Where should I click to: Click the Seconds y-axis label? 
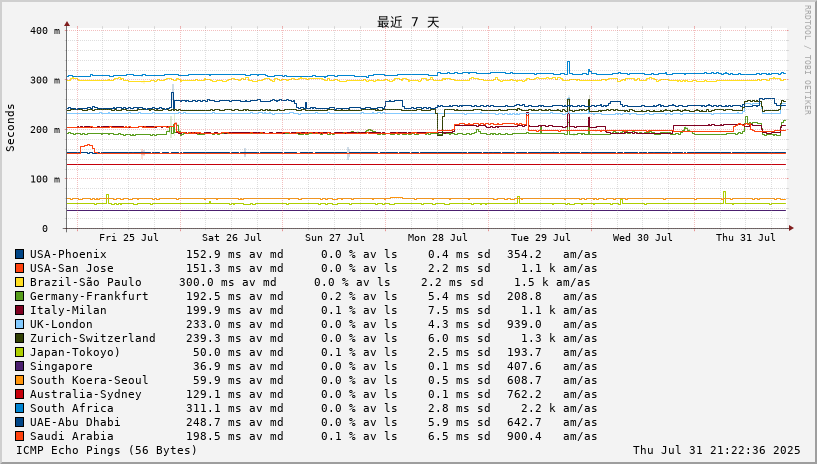10,128
